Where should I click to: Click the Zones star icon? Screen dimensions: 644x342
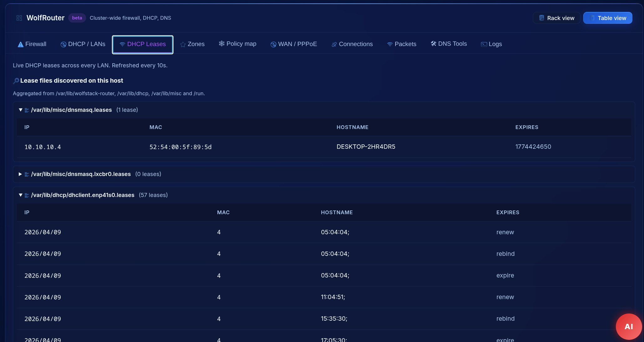183,44
